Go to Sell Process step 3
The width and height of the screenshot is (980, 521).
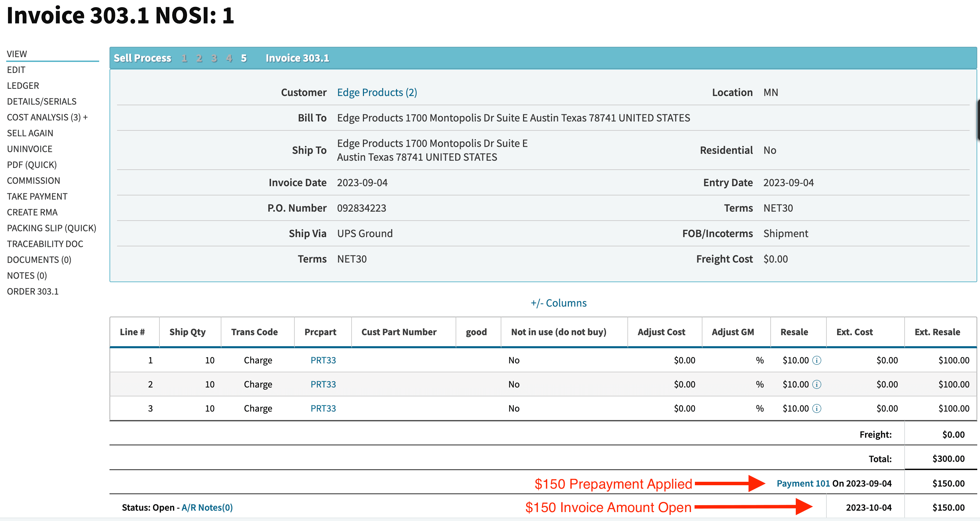click(x=214, y=58)
